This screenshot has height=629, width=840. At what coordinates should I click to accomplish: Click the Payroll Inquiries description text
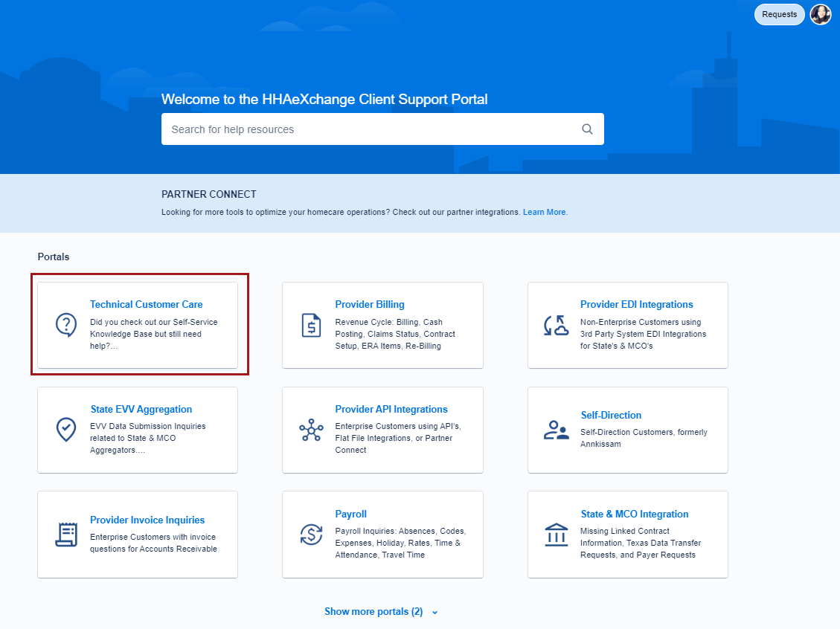pos(401,543)
